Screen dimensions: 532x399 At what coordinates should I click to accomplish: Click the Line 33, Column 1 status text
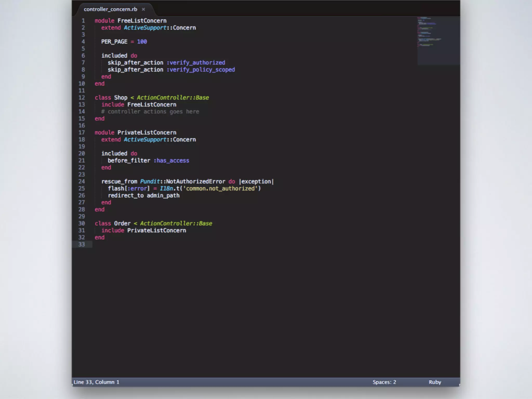point(96,382)
